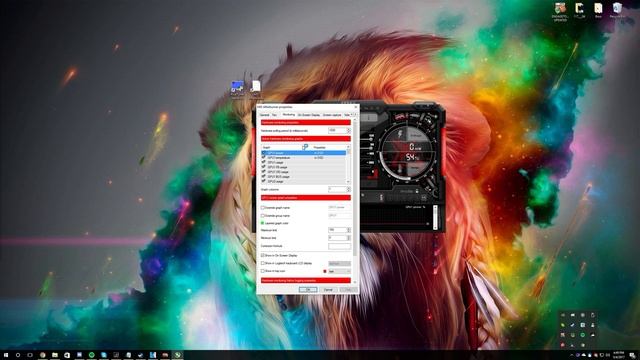Click the taskbar clock
The image size is (640, 360).
point(618,355)
